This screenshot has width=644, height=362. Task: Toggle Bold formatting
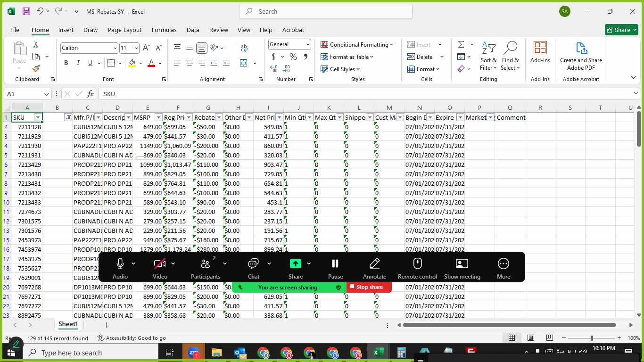[66, 63]
